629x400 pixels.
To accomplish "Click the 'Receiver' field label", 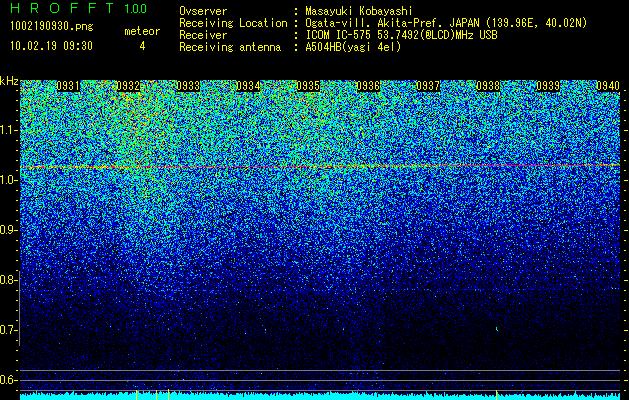I will click(203, 35).
